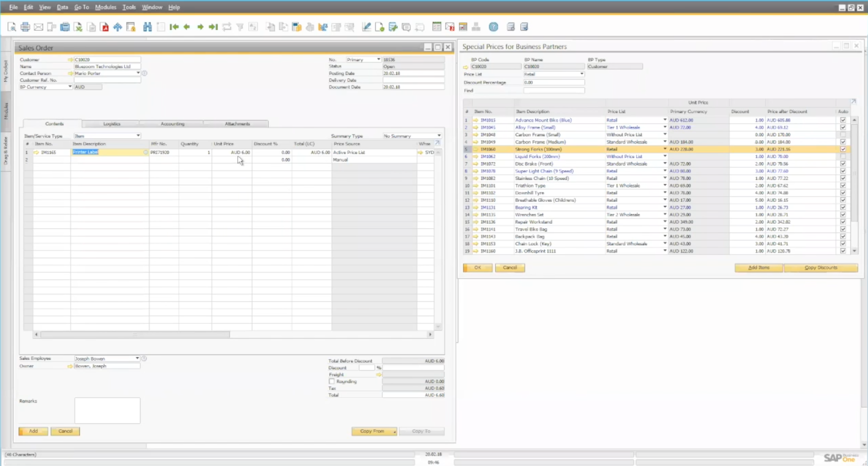Screen dimensions: 868x466
Task: Click the Copy Discounts button
Action: (x=821, y=268)
